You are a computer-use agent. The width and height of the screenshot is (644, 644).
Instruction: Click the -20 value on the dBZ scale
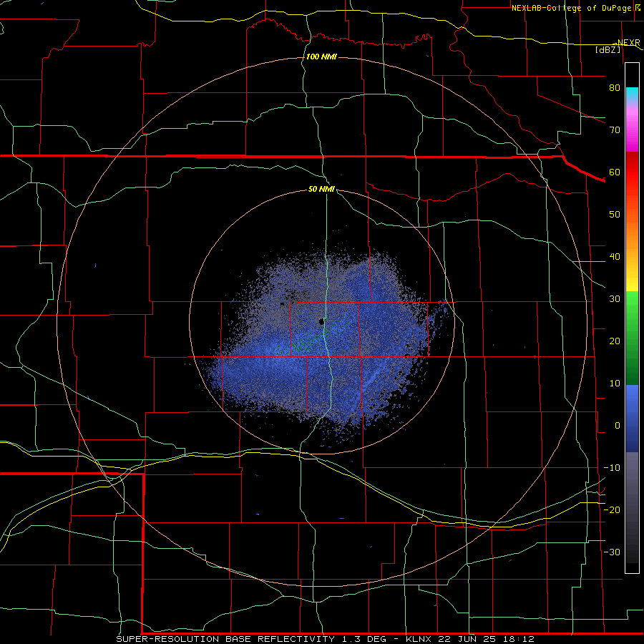tap(612, 509)
